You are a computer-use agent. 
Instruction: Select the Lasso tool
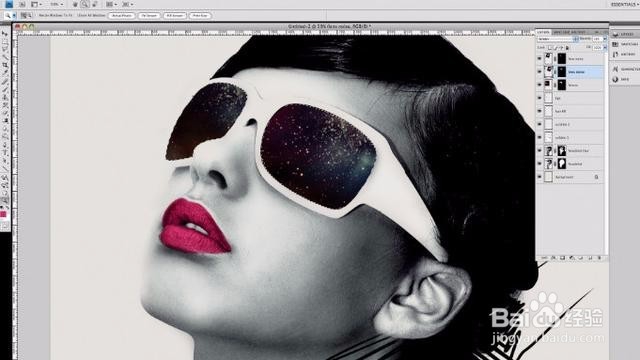coord(5,49)
